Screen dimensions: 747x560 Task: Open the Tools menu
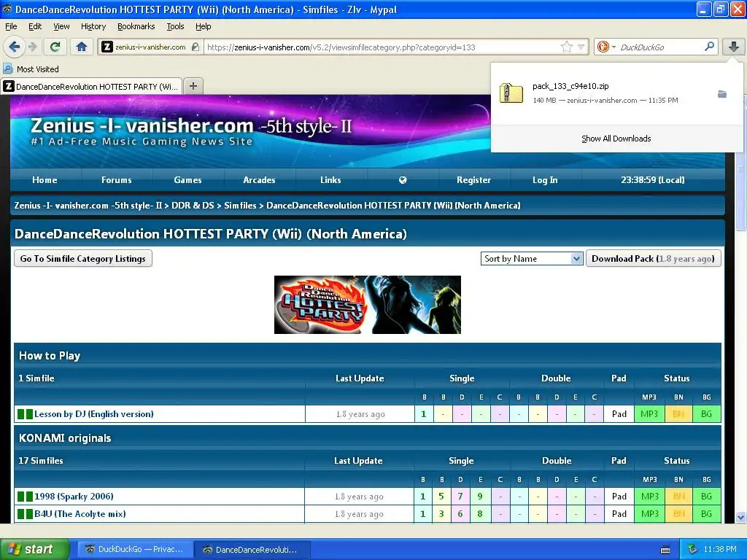(x=175, y=26)
